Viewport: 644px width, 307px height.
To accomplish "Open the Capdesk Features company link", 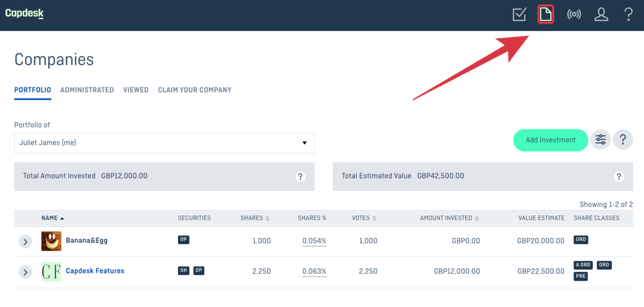I will tap(95, 271).
